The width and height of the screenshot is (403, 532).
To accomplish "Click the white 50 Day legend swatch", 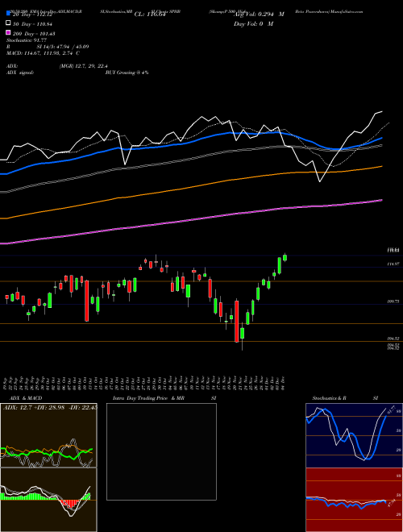I will [8, 23].
